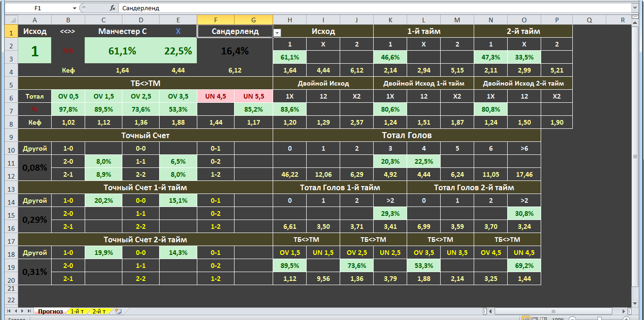Select column H header
Viewport: 644px width, 320px height.
pos(290,20)
